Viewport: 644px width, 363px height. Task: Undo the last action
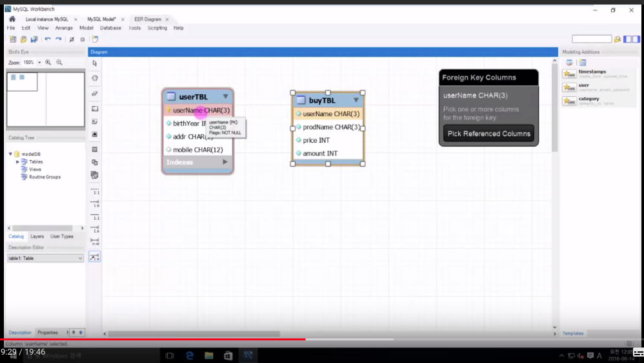tap(48, 39)
